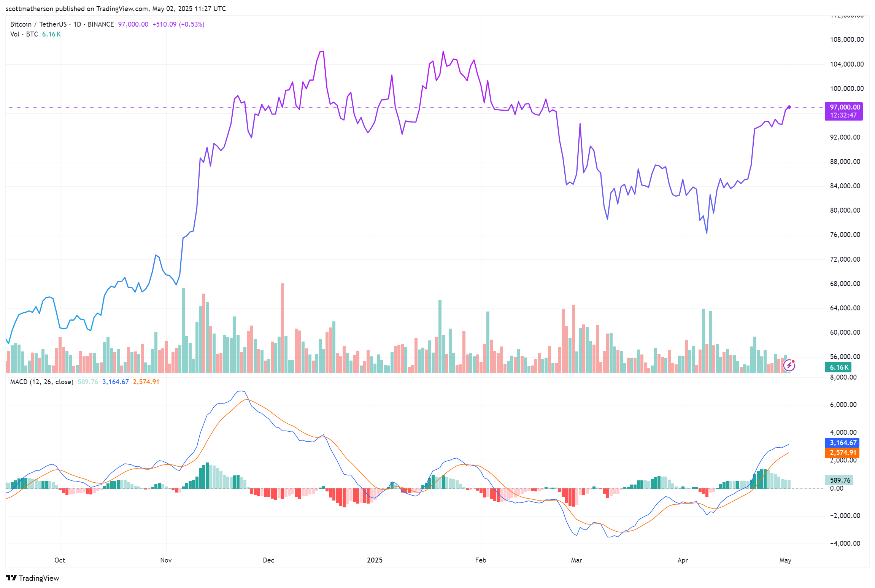Click the purple last-price dot marker
875x588 pixels.
[789, 107]
